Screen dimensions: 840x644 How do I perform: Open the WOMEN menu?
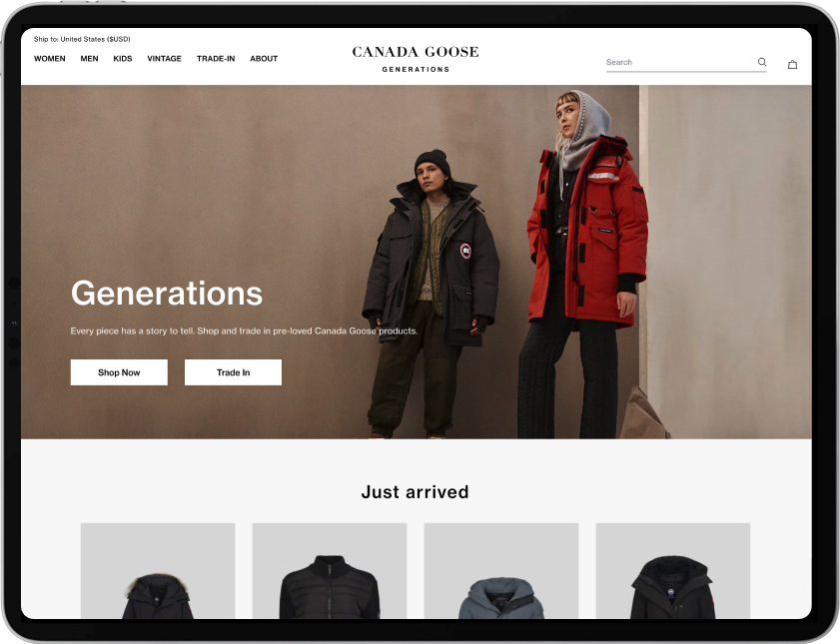[x=50, y=58]
